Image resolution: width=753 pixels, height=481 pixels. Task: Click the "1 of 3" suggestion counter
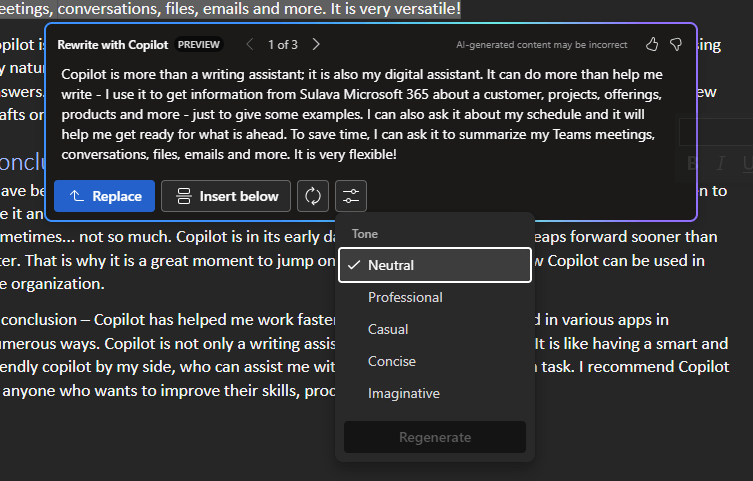283,45
